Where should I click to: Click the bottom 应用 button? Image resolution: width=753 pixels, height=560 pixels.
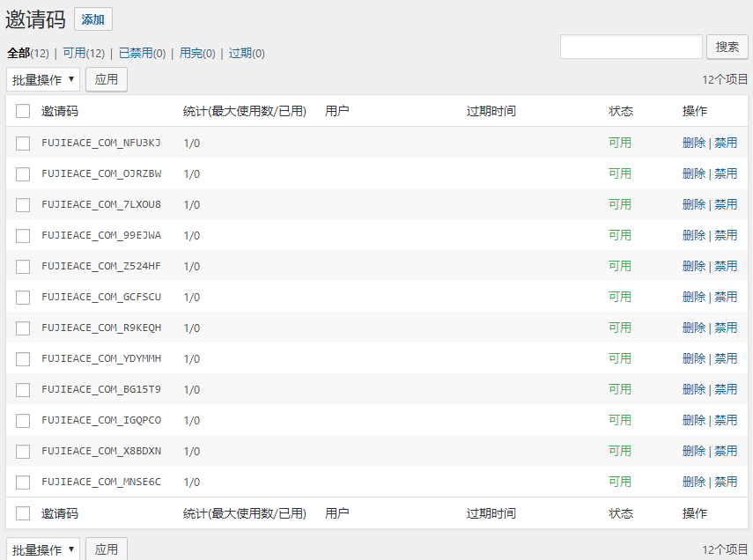107,549
